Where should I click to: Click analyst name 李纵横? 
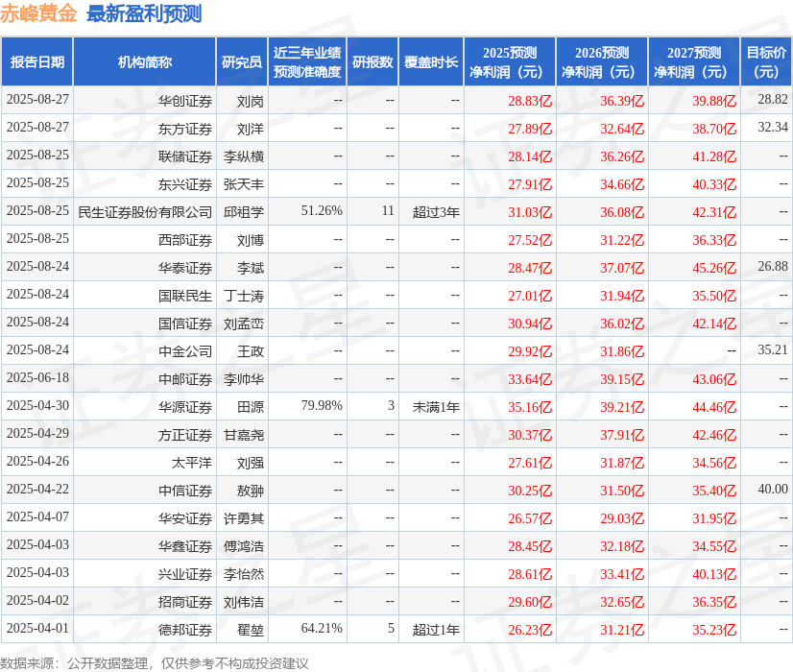[244, 156]
